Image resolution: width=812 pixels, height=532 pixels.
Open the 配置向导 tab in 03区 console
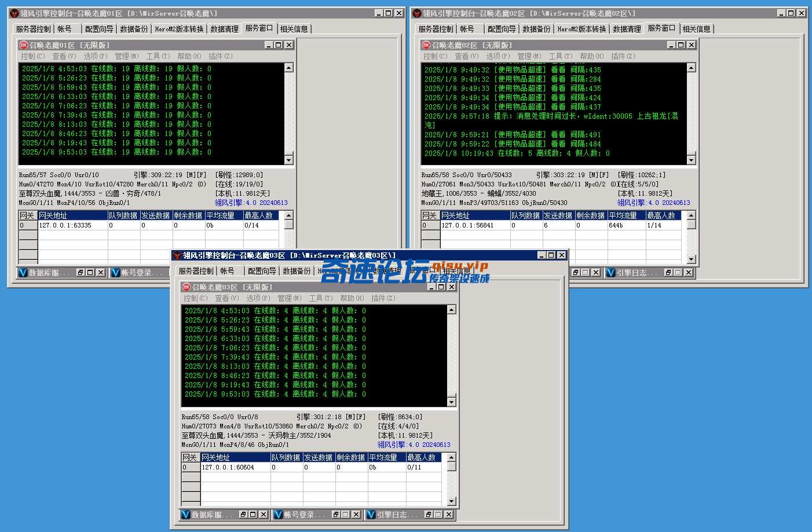point(262,271)
